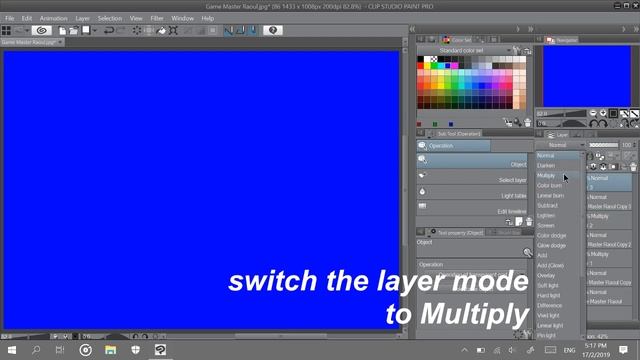Click the pure red swatch in color set
Viewport: 640px width, 360px height.
(x=420, y=66)
